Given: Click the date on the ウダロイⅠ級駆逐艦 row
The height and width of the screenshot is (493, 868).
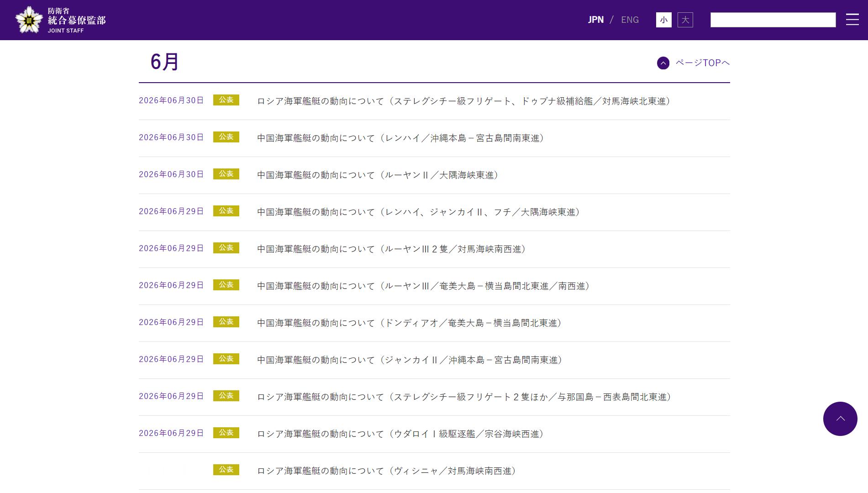Looking at the screenshot, I should tap(171, 433).
